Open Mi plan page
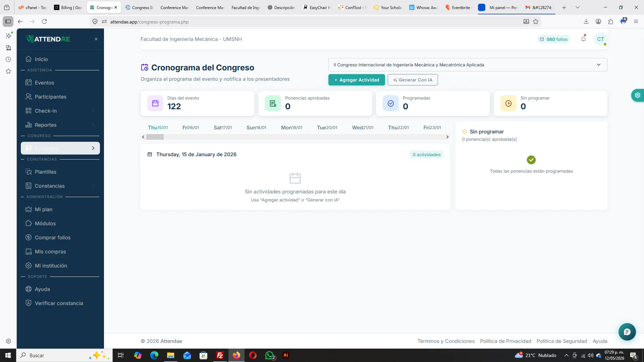Screen dimensions: 644x362 click(60, 209)
